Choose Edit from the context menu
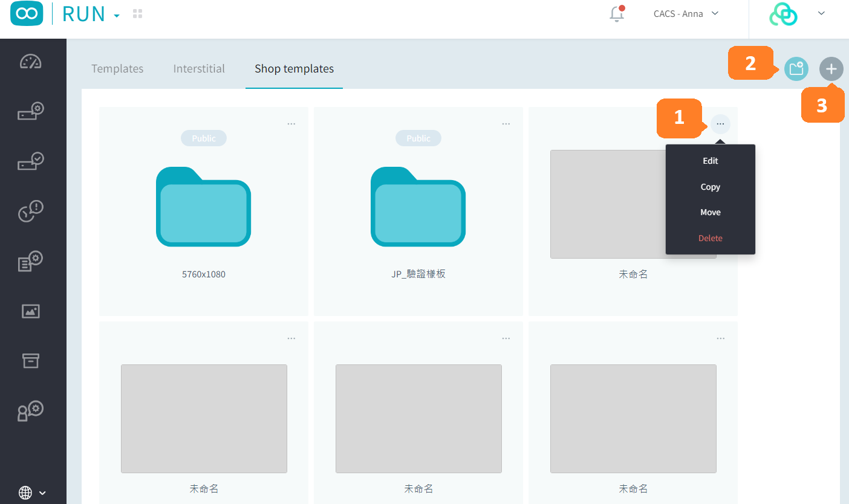This screenshot has width=849, height=504. (x=711, y=161)
